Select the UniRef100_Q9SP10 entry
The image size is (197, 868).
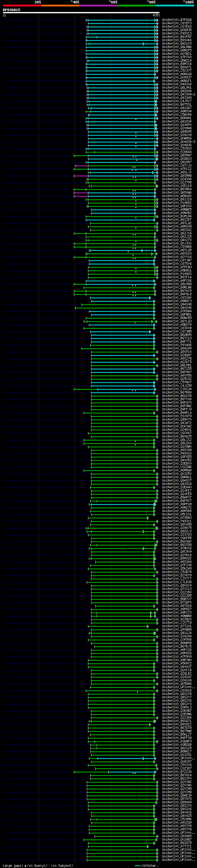177,352
